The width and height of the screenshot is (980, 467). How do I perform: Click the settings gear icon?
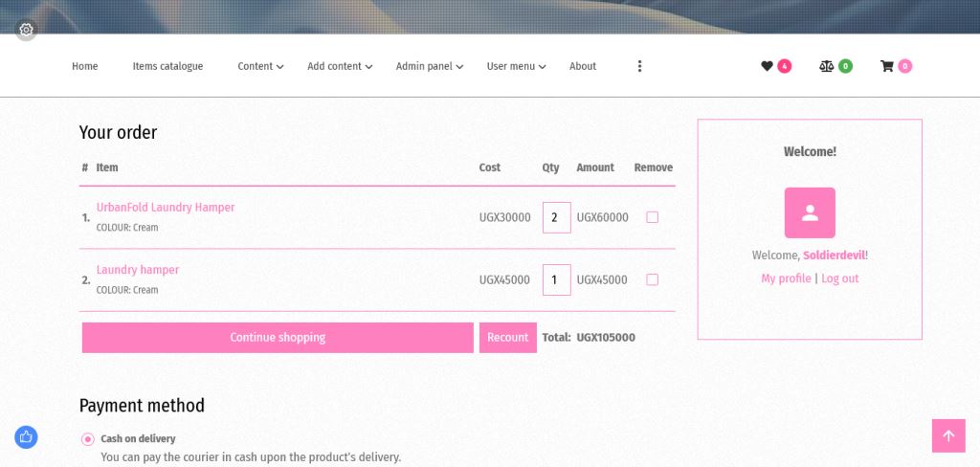pyautogui.click(x=26, y=30)
